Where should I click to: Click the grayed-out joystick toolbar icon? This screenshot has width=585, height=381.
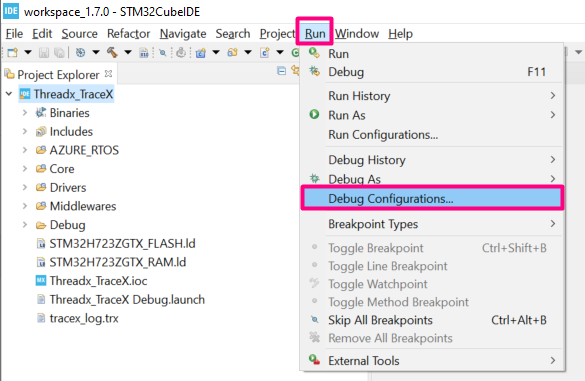pos(181,53)
